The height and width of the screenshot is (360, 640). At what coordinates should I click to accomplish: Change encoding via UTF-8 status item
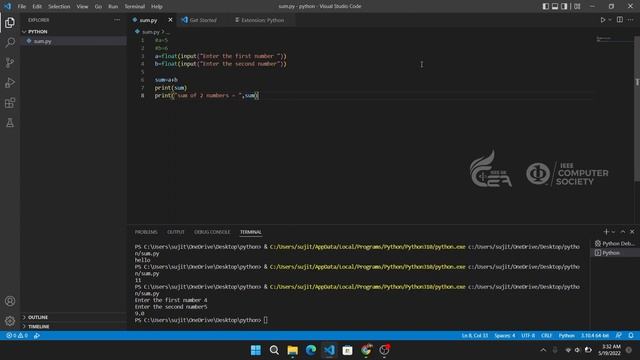(528, 336)
